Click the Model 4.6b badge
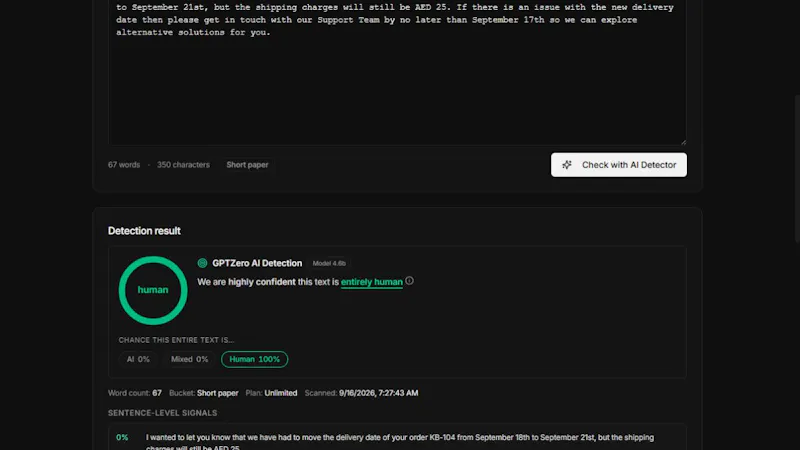 pyautogui.click(x=329, y=263)
